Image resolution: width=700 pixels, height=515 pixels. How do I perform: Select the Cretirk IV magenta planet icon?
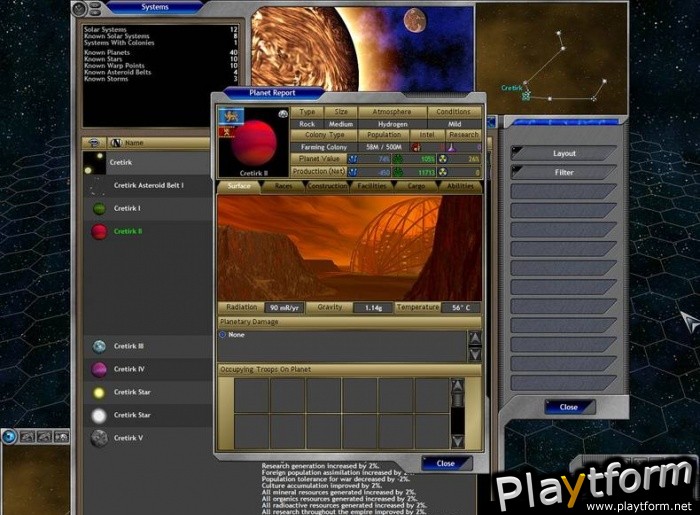point(99,370)
